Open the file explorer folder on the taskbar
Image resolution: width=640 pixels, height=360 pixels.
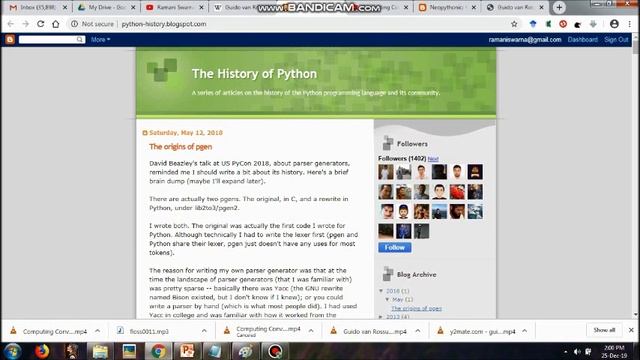(x=100, y=351)
